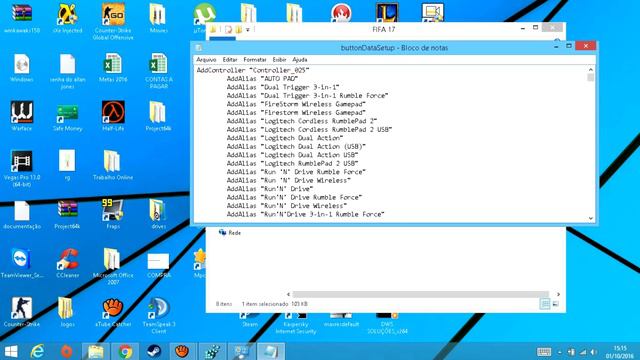640x360 pixels.
Task: Open Steam from the taskbar
Action: coord(154,351)
